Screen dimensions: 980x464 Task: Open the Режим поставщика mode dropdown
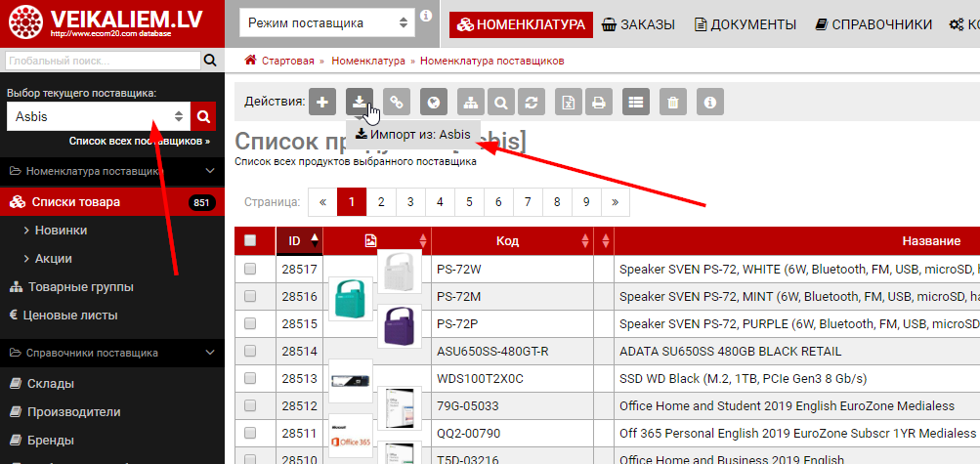click(326, 22)
